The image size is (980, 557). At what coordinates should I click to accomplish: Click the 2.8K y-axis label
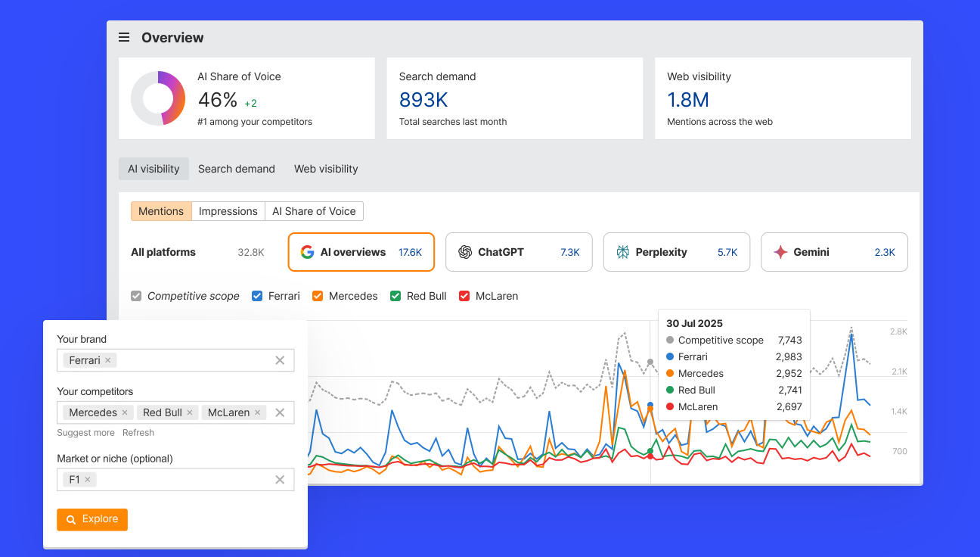click(898, 331)
